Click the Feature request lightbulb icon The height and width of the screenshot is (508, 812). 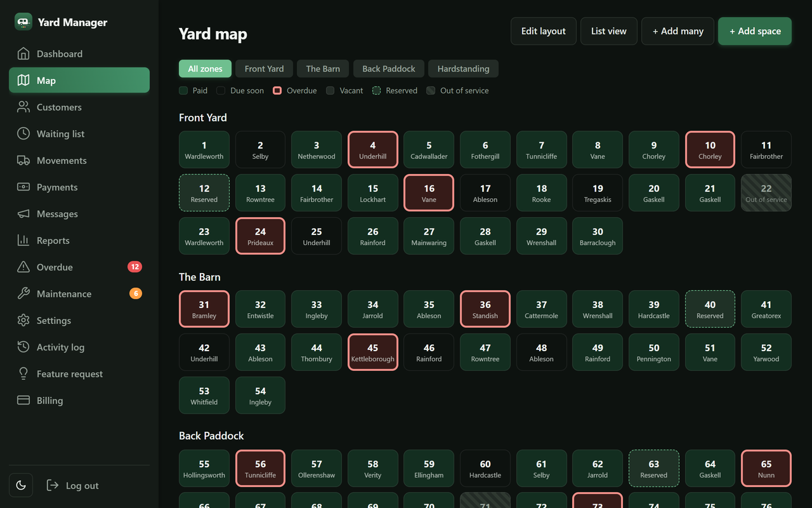pyautogui.click(x=23, y=373)
